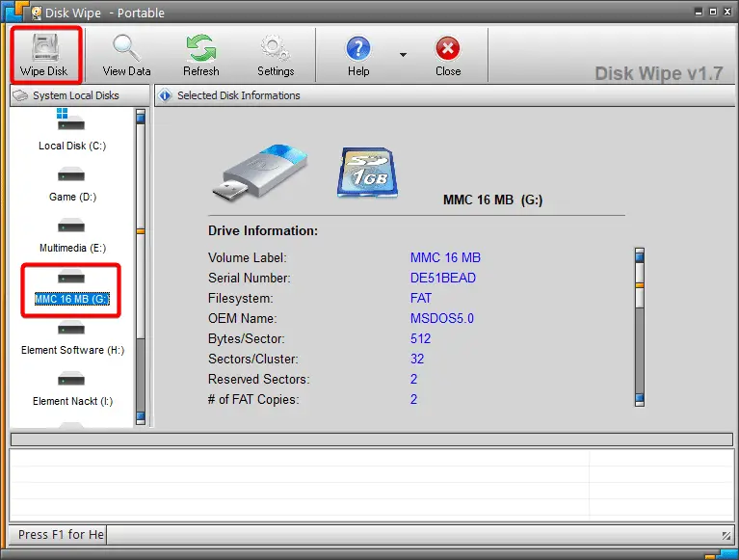Click the Drive Information heading
Screen dimensions: 739x560
pyautogui.click(x=263, y=231)
